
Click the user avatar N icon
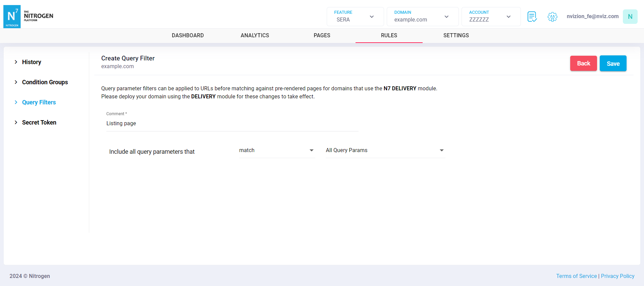630,16
